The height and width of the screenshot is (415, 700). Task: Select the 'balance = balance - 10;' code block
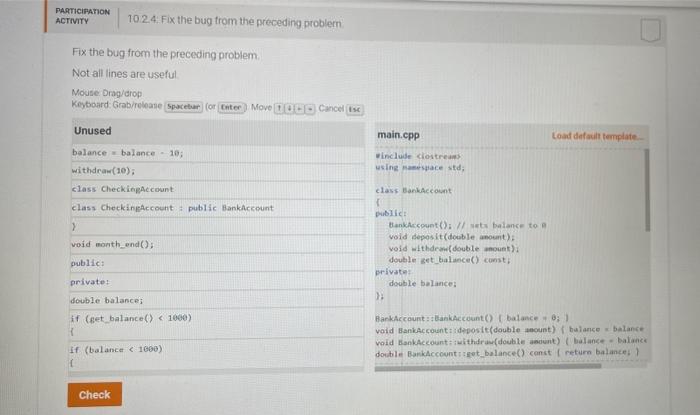pos(217,153)
